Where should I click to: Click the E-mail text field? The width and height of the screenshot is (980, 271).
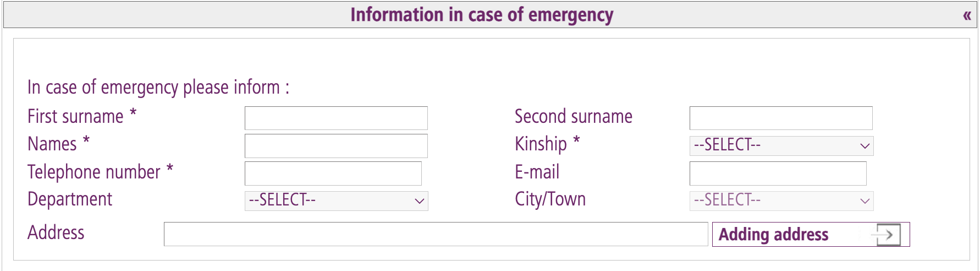[x=778, y=173]
